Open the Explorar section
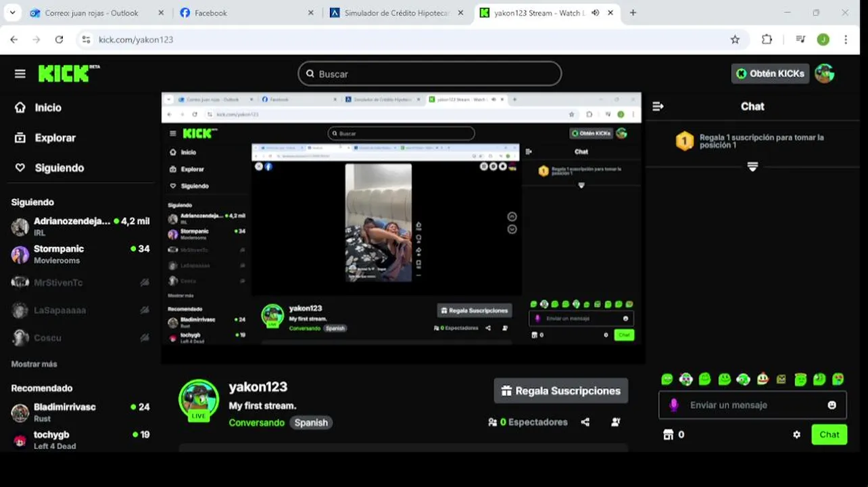This screenshot has width=868, height=487. 45,138
